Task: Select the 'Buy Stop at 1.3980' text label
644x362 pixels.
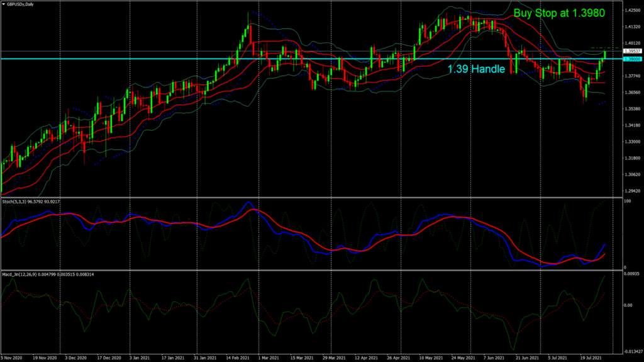Action: point(559,13)
